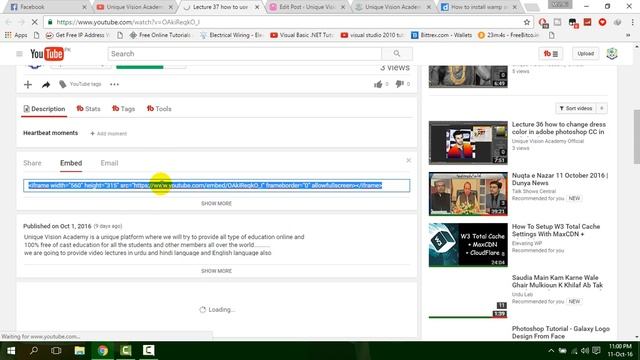The height and width of the screenshot is (360, 640).
Task: Open Task View on taskbar
Action: point(56,351)
